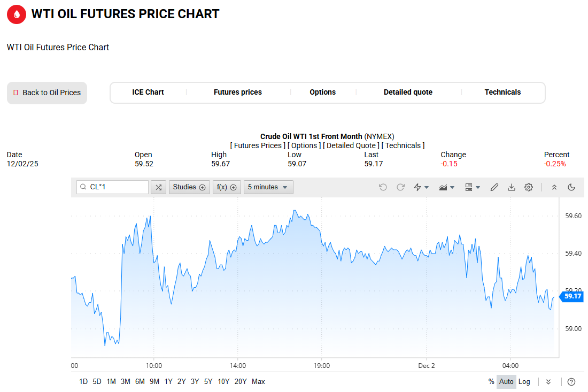Toggle dark mode moon icon
Viewport: 588px width, 392px height.
coord(571,187)
